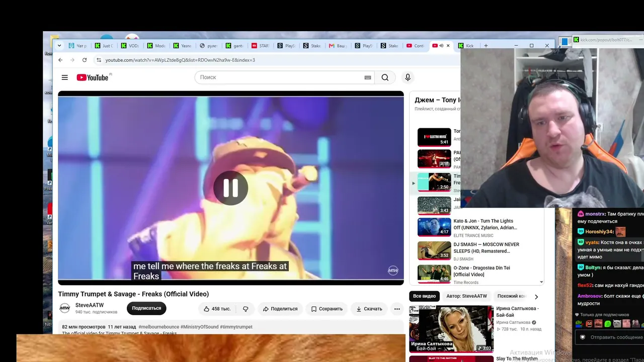Viewport: 644px width, 362px height.
Task: Open Boltyn username in Kick chat
Action: [593, 267]
